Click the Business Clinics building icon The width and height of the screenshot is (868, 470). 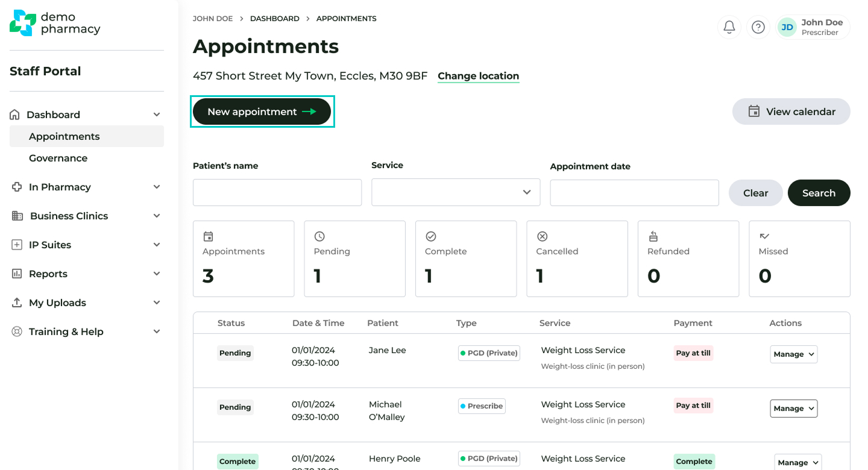17,216
